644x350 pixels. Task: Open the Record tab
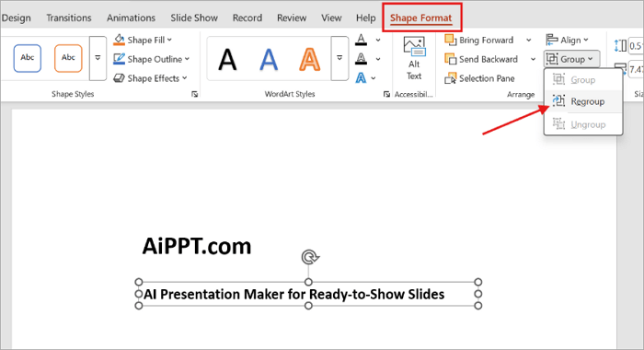pos(247,17)
